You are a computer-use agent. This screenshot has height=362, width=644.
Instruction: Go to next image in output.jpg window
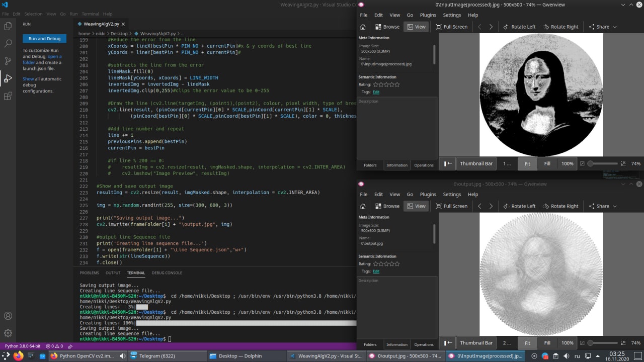(x=491, y=206)
